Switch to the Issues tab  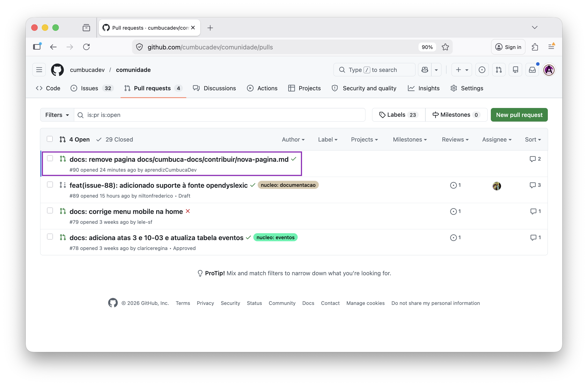coord(92,88)
